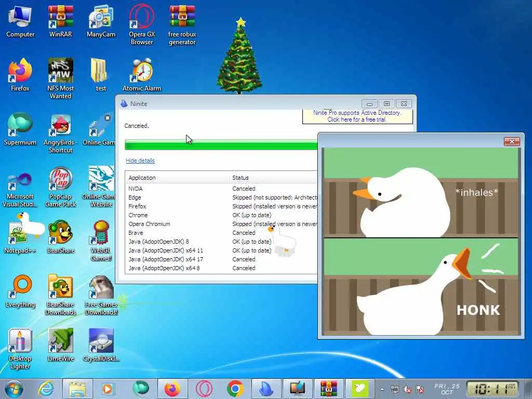
Task: Open the Windows Start menu orb
Action: (14, 389)
